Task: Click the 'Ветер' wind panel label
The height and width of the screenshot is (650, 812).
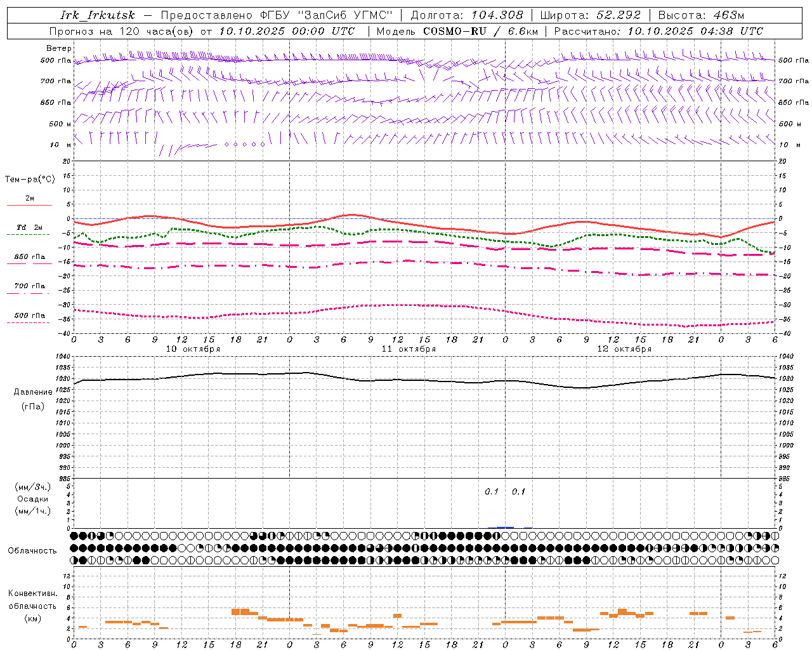Action: [x=59, y=48]
